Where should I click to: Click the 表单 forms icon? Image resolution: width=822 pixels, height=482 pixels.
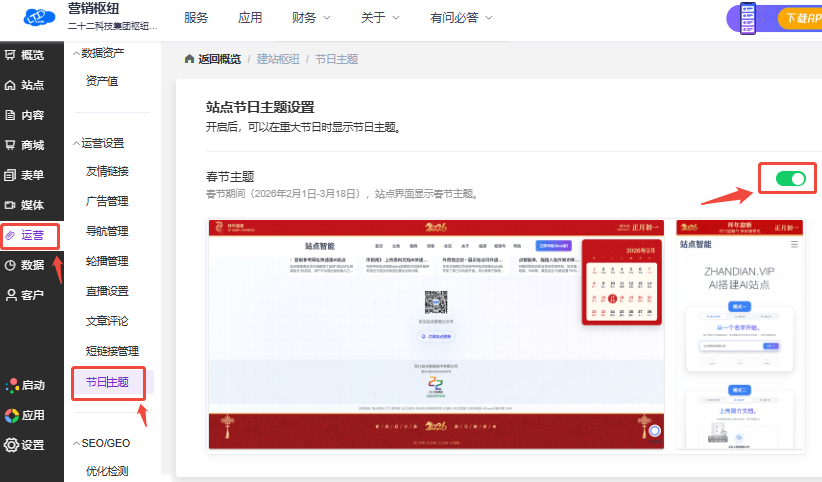11,175
